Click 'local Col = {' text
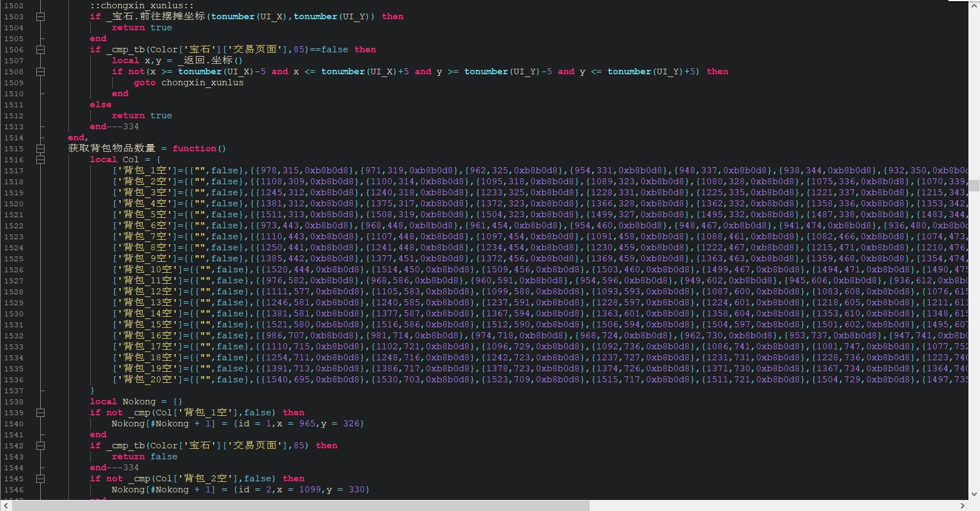 coord(125,160)
